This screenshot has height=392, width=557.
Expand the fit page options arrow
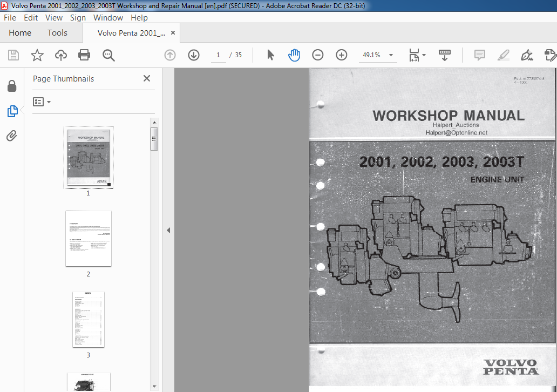pyautogui.click(x=424, y=55)
